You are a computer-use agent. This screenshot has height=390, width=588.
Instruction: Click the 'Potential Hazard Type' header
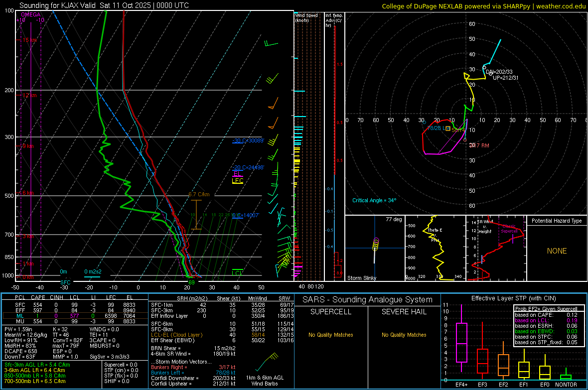[557, 221]
